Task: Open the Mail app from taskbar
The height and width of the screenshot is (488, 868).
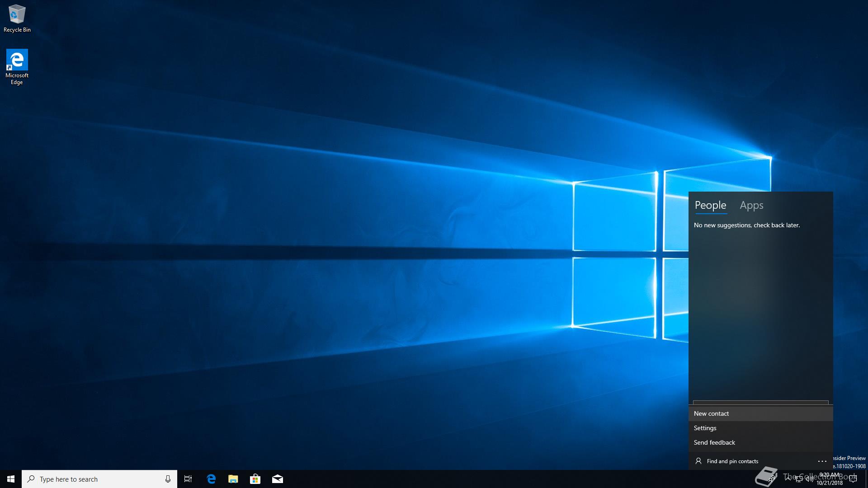Action: [x=277, y=479]
